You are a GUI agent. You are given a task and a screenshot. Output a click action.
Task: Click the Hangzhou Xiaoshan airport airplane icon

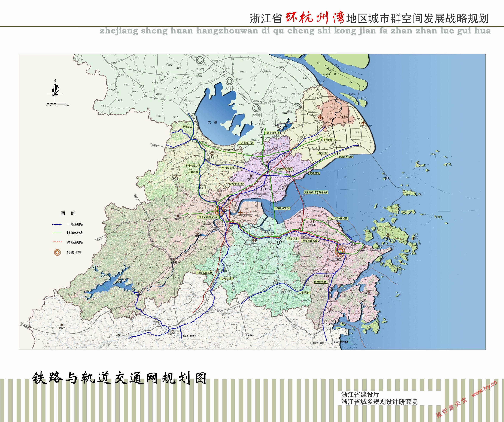[240, 213]
